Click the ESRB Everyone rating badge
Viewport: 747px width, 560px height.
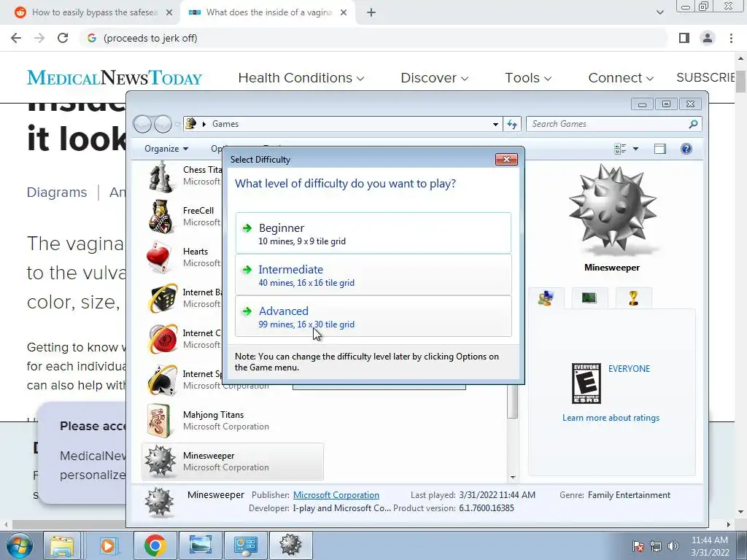pyautogui.click(x=587, y=384)
